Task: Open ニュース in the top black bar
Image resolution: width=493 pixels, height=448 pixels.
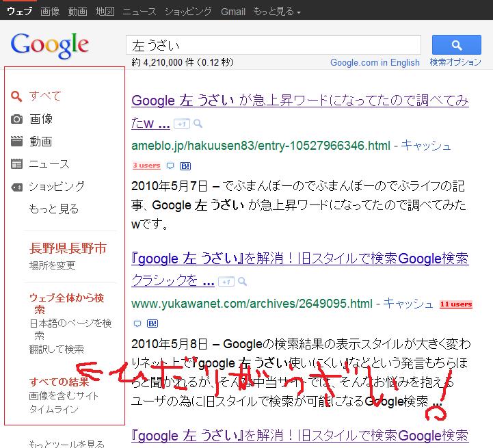Action: point(139,12)
